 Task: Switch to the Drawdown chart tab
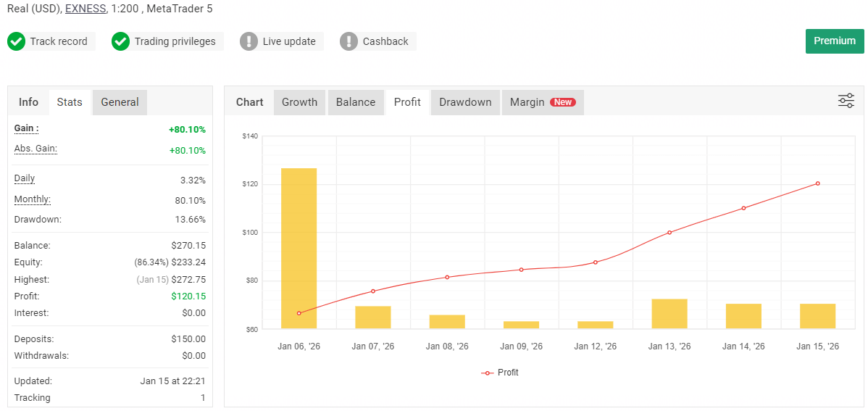click(465, 102)
